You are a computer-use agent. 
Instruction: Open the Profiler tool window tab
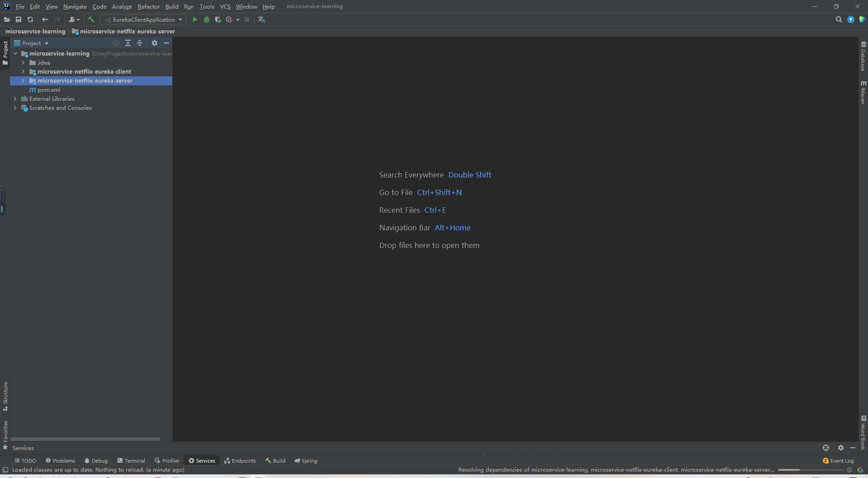click(x=167, y=460)
